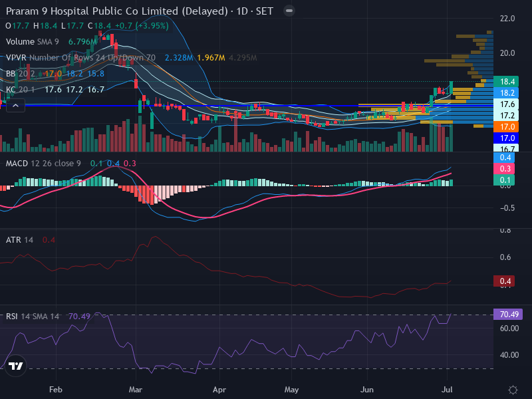Click the 20.0 price scale value

pos(507,53)
